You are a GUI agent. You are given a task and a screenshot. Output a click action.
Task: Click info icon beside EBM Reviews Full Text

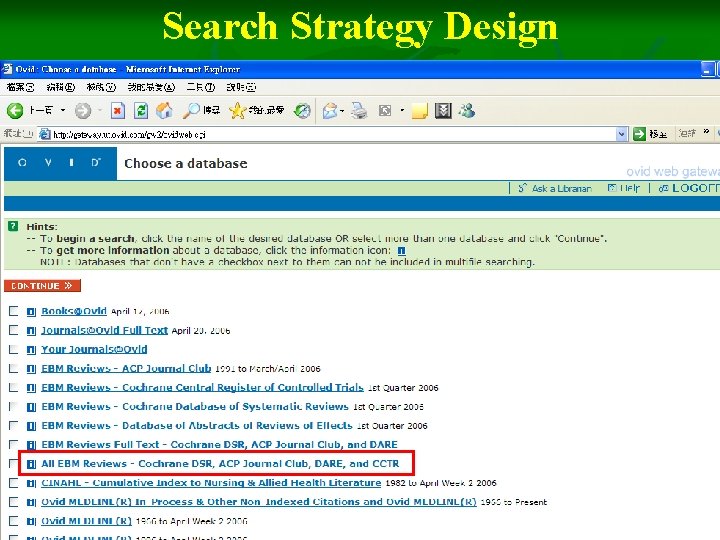pyautogui.click(x=31, y=445)
